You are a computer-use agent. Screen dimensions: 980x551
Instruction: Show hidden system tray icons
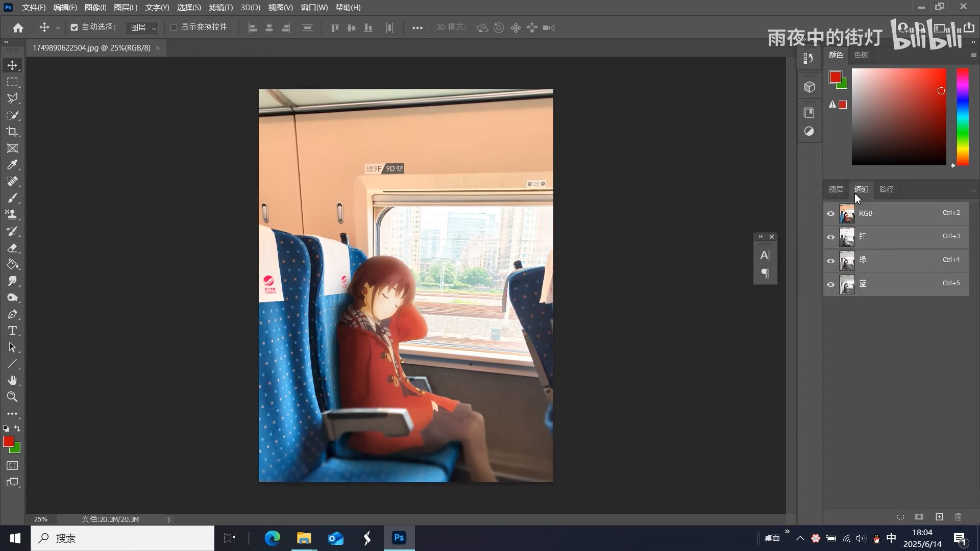(x=800, y=538)
